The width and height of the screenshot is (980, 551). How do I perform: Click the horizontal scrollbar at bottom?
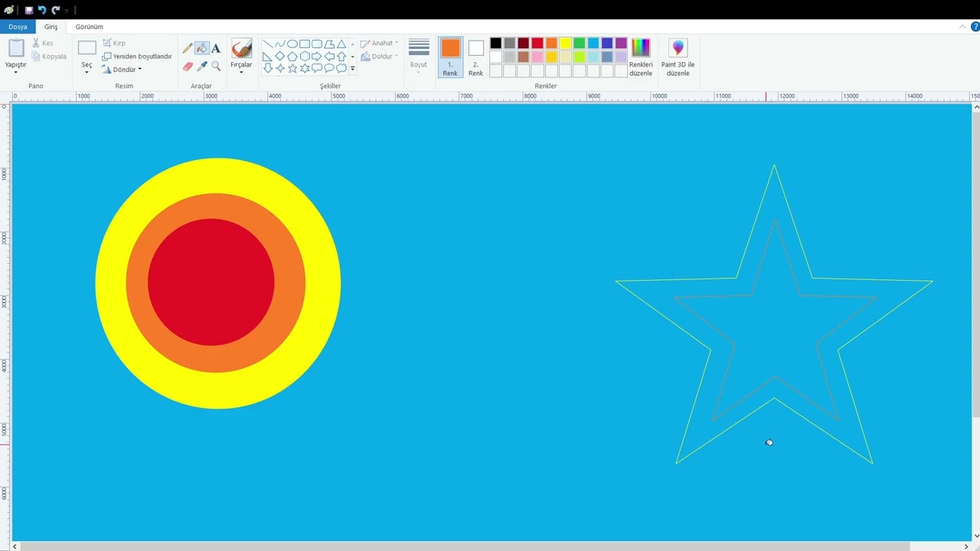(490, 546)
